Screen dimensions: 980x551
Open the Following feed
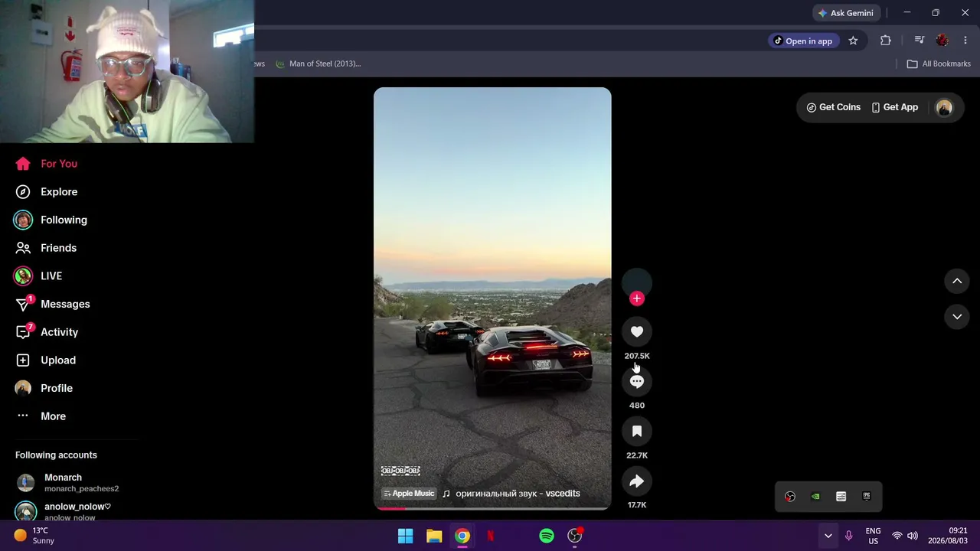(51, 220)
